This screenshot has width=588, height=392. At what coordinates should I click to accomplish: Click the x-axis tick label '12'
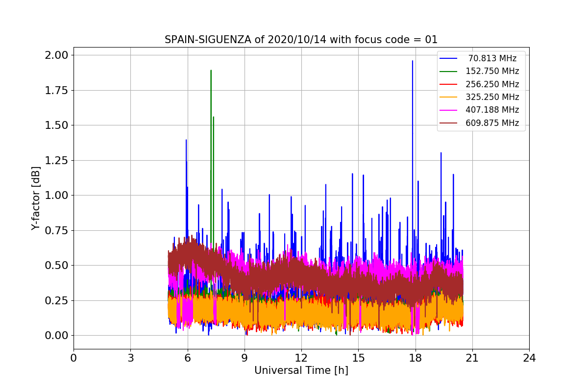tap(301, 358)
